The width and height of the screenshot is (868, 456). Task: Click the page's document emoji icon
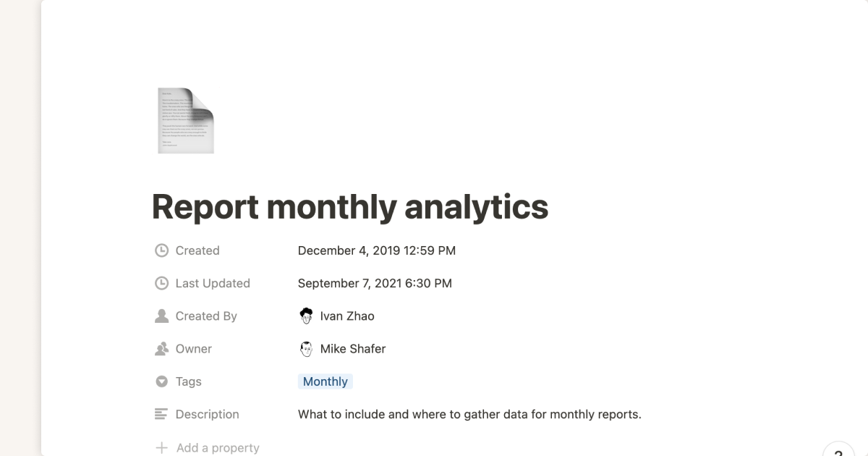(186, 121)
